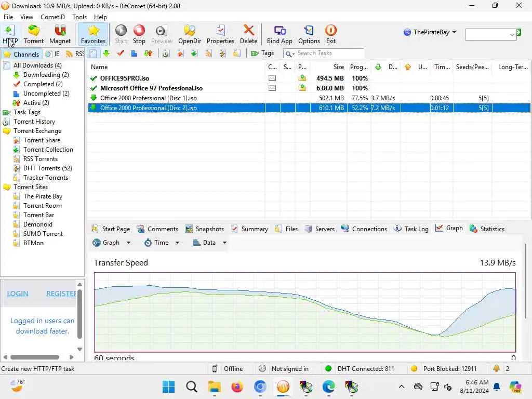Select Office 2000 Professional [Disc 1].iso row

pos(309,98)
